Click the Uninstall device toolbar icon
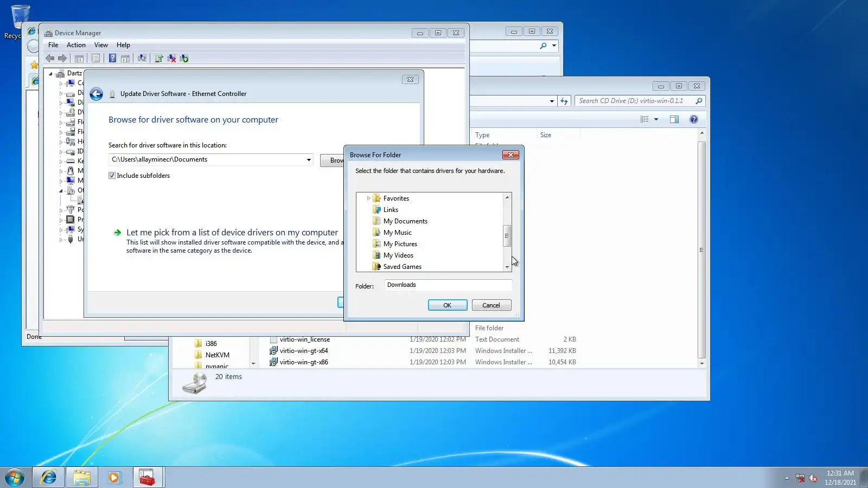This screenshot has height=488, width=868. pyautogui.click(x=171, y=59)
